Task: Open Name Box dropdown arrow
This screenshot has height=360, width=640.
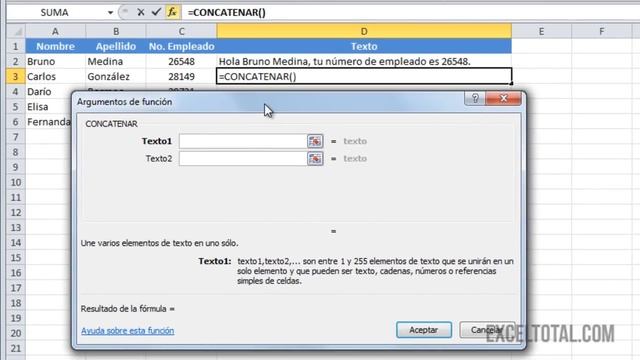Action: pos(110,13)
